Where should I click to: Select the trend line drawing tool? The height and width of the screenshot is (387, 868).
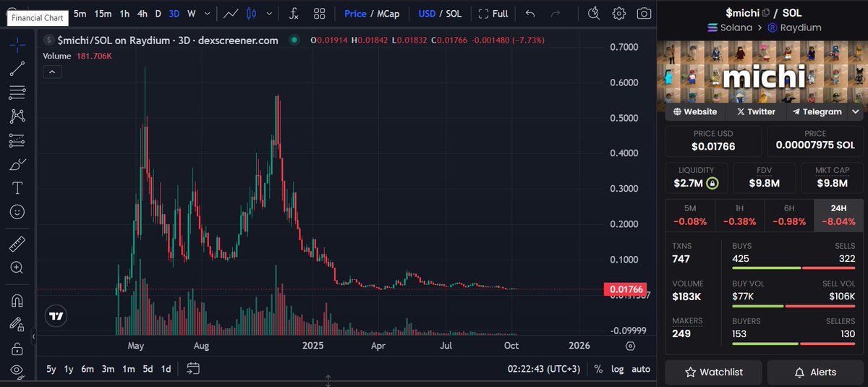17,68
